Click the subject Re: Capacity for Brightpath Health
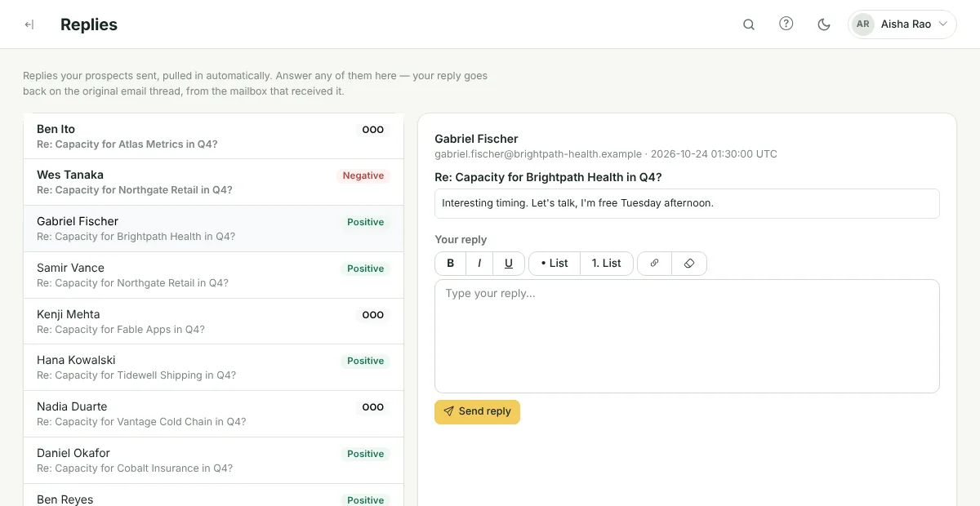The image size is (980, 506). pos(548,177)
